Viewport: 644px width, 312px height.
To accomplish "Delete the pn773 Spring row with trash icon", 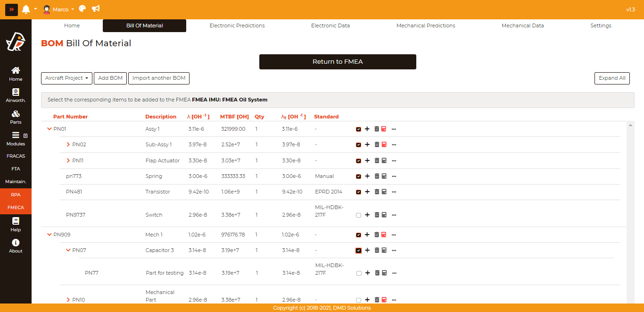I will [377, 176].
